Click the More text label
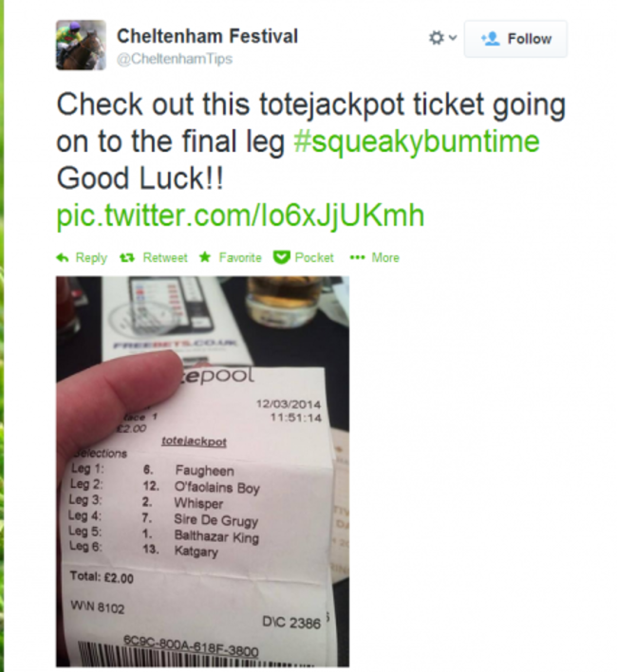This screenshot has height=672, width=617. (385, 257)
